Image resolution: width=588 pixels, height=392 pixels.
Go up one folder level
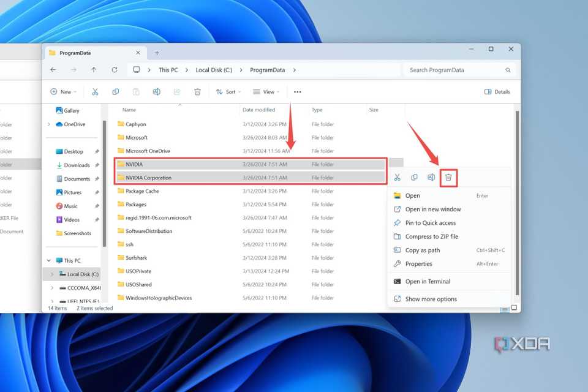click(x=94, y=70)
